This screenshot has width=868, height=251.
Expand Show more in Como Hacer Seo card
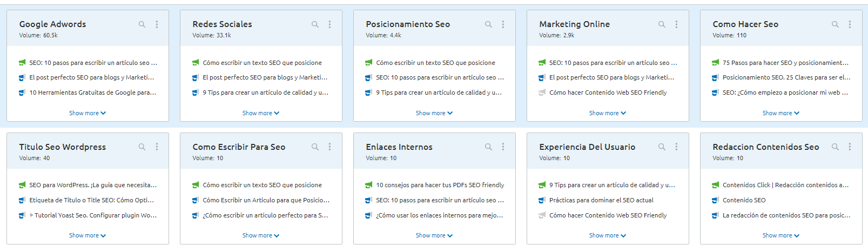click(781, 114)
